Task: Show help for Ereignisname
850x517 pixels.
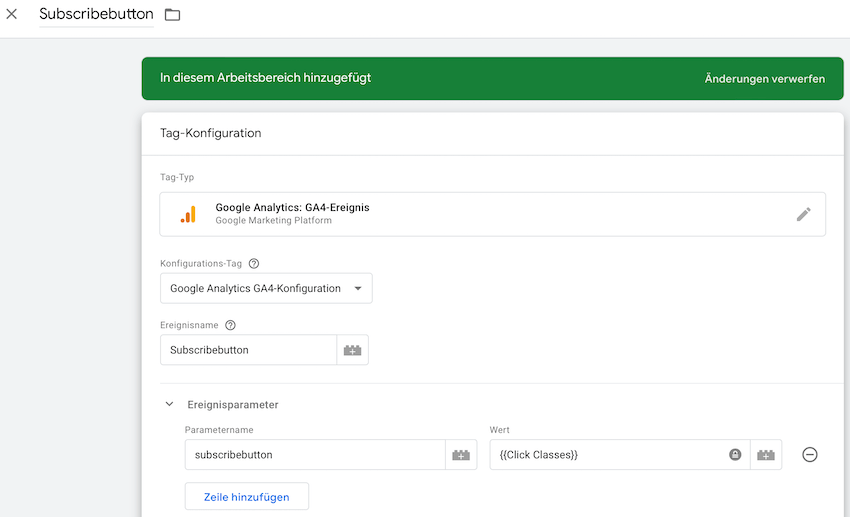Action: click(x=231, y=325)
